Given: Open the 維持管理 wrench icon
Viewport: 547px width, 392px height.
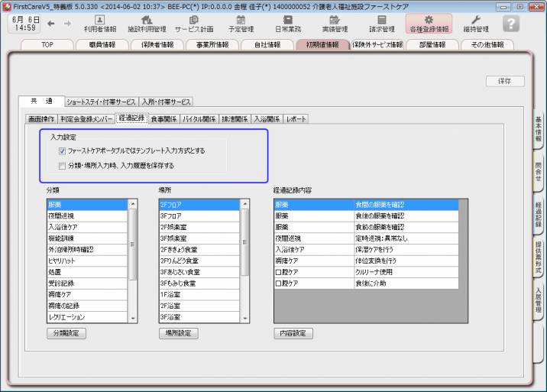Looking at the screenshot, I should coord(476,24).
